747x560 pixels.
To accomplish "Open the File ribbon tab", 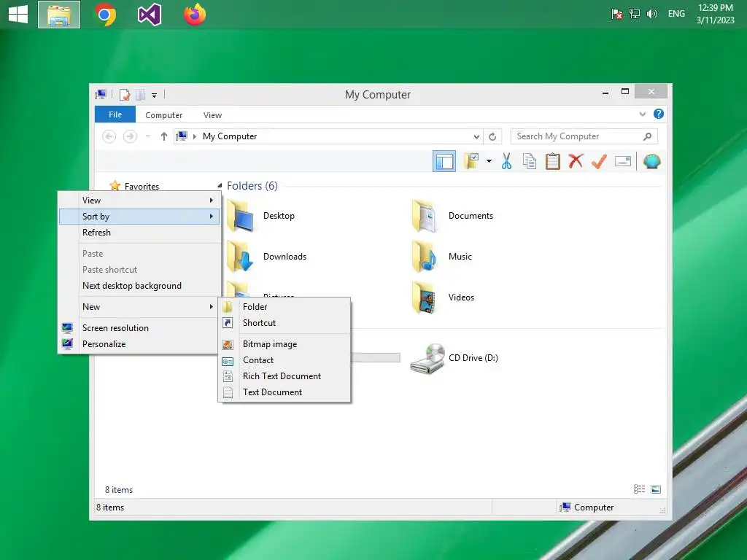I will click(x=115, y=114).
